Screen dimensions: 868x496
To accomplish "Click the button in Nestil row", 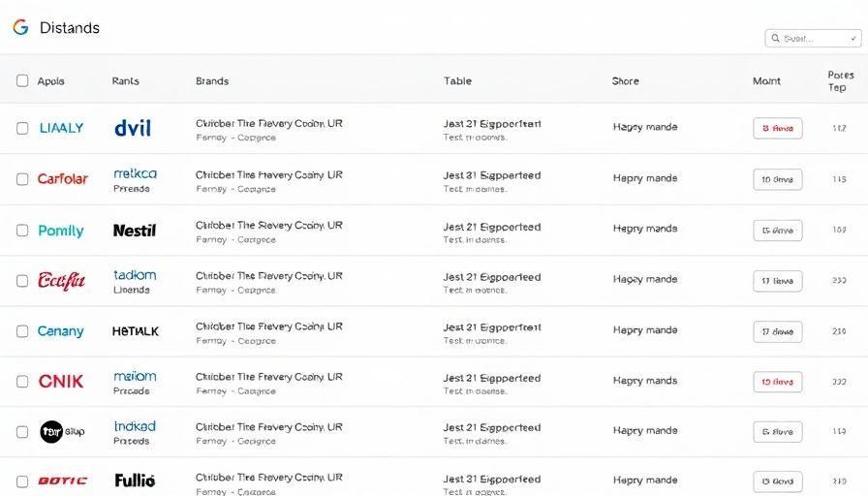I will (777, 231).
